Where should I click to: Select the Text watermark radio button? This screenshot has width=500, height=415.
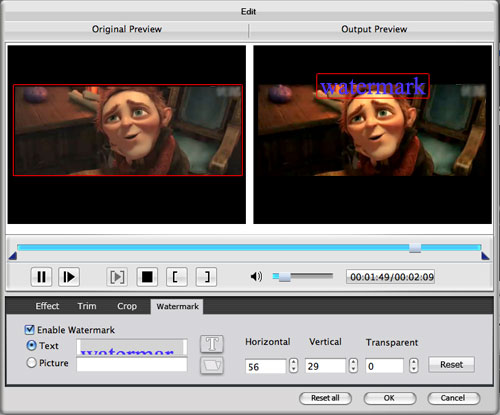(31, 345)
